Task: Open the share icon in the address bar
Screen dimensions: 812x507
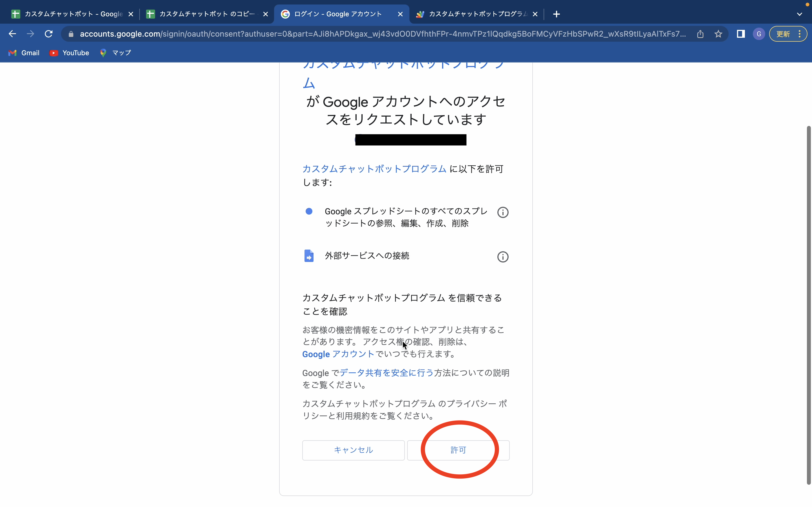Action: [700, 34]
